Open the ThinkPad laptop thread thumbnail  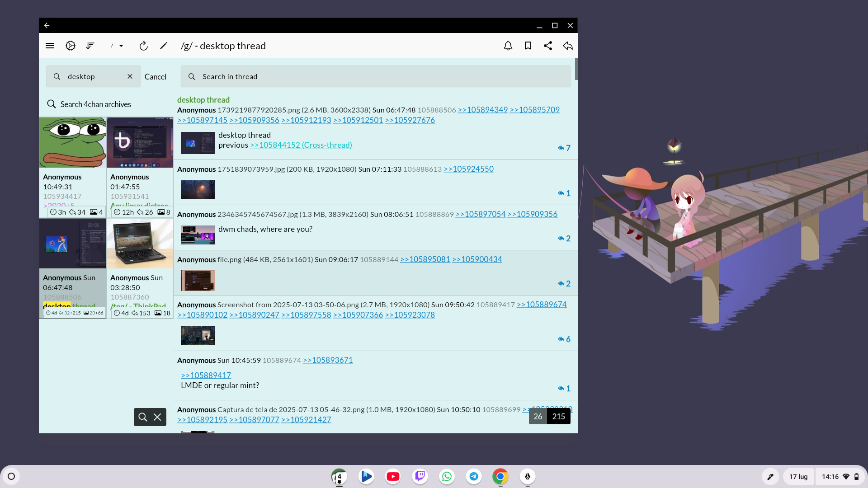140,244
